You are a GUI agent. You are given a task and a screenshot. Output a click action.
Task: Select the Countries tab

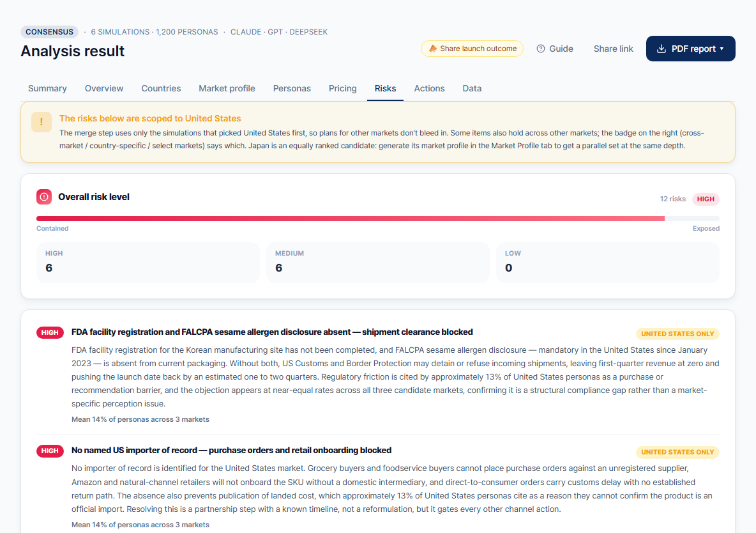point(161,88)
